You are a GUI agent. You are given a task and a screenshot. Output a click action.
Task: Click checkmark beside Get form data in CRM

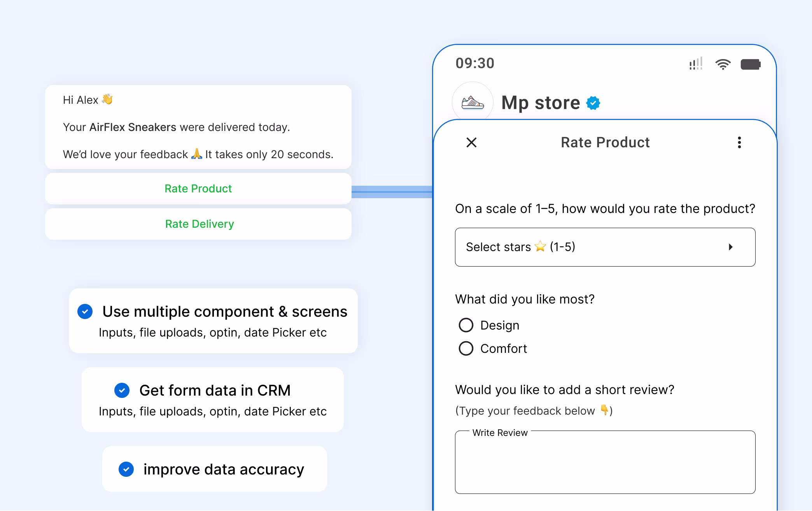point(122,390)
